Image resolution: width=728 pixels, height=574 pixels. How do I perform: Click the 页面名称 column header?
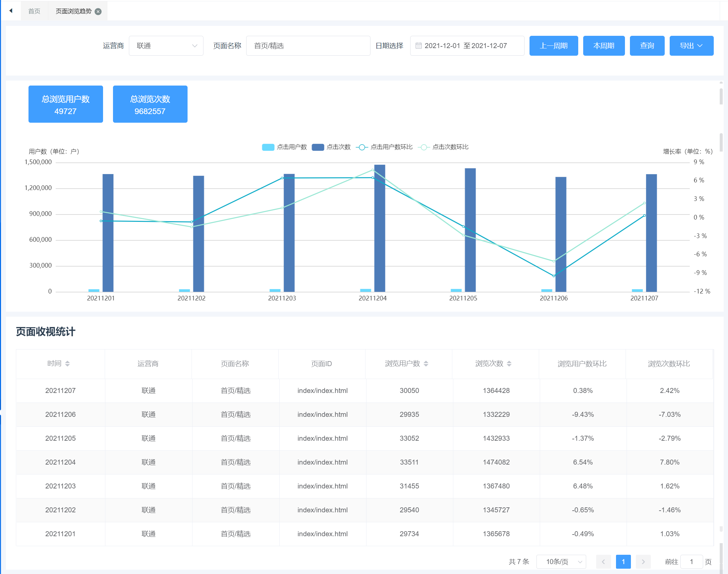pyautogui.click(x=235, y=364)
